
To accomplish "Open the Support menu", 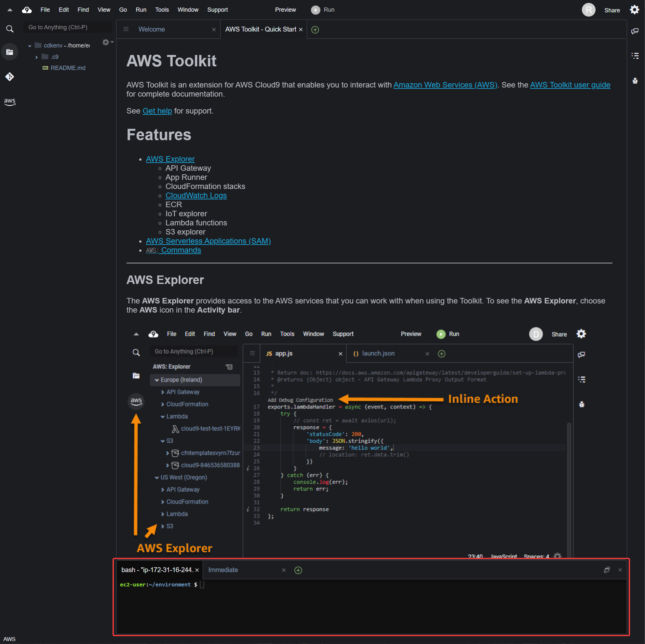I will point(217,10).
